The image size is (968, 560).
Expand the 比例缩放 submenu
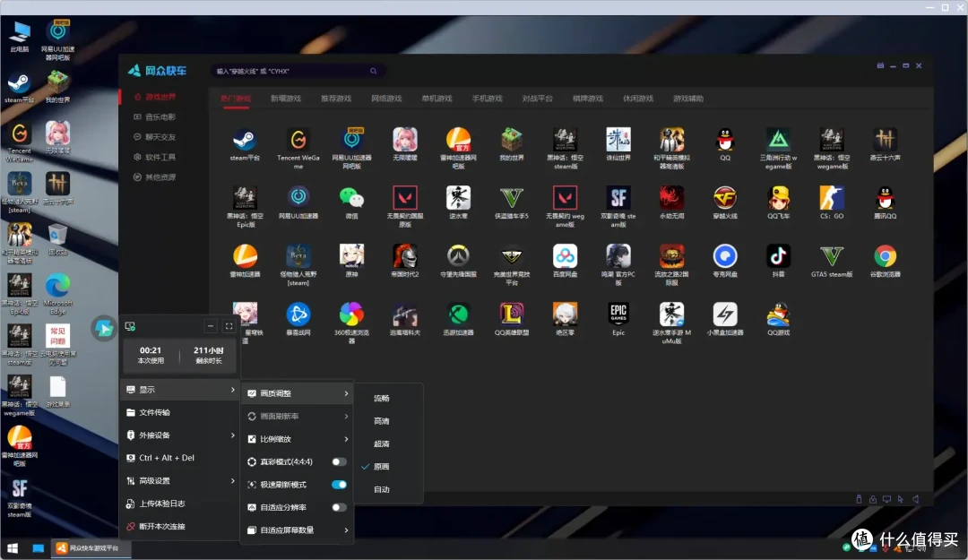point(298,439)
